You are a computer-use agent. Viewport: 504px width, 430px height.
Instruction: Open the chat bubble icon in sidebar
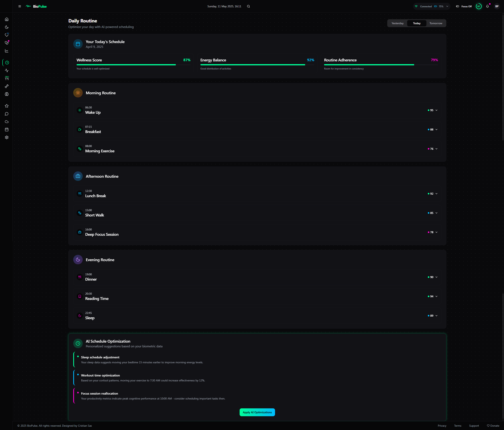coord(7,114)
